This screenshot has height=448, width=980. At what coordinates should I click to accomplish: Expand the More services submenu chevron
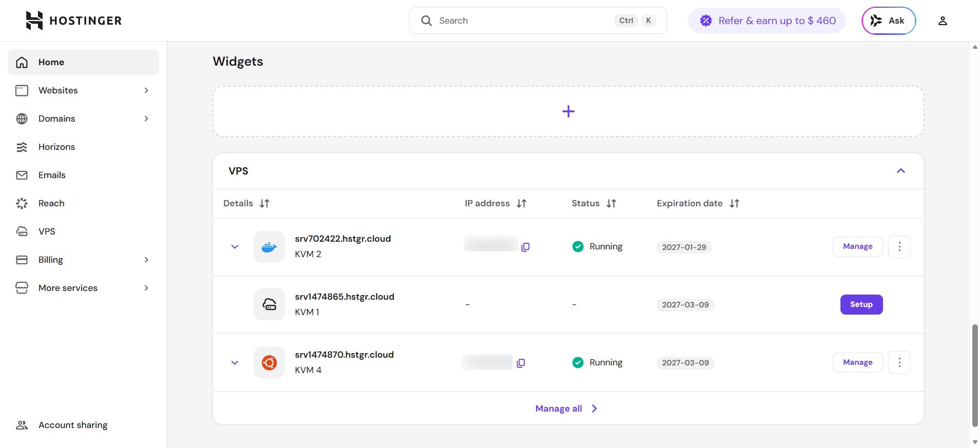tap(146, 288)
